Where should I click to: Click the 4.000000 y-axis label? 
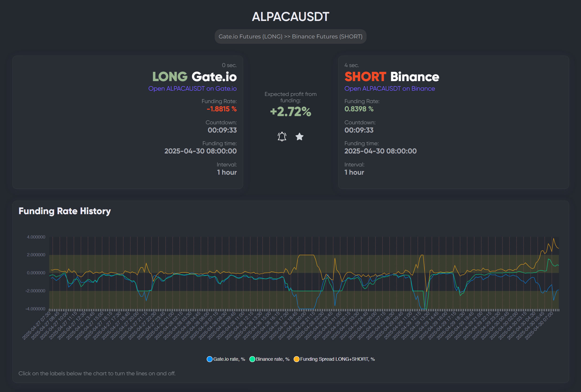click(x=36, y=237)
